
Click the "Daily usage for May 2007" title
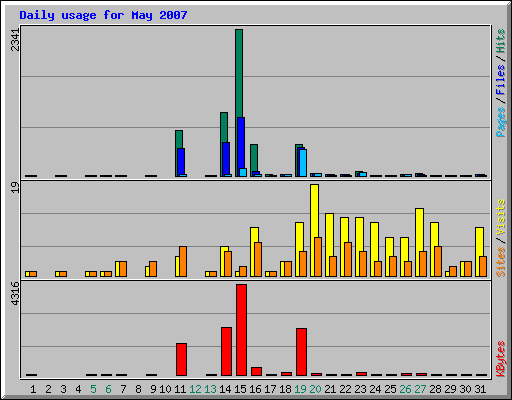point(103,15)
